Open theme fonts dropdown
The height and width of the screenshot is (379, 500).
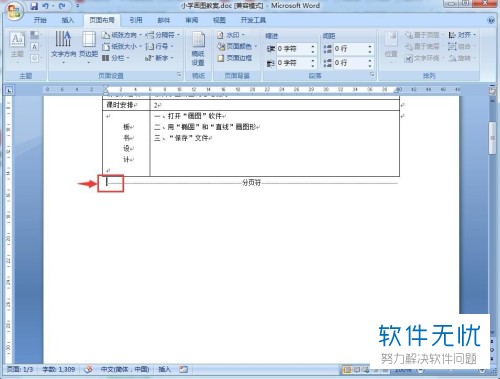[35, 47]
